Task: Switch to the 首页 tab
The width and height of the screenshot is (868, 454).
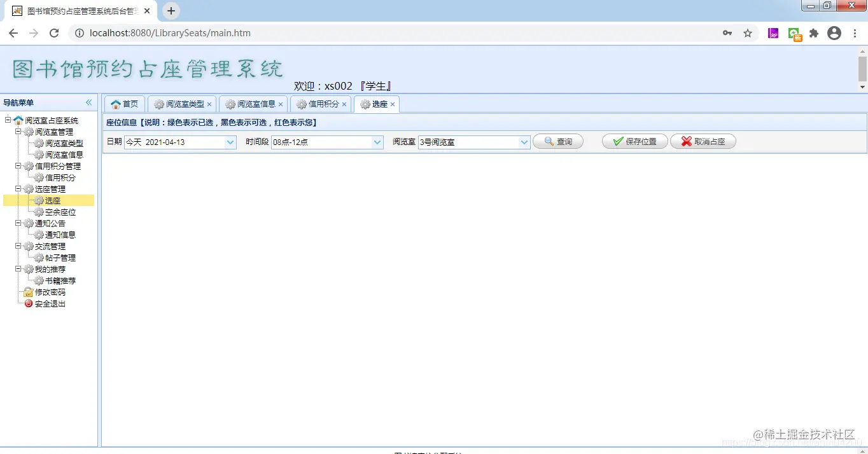Action: (125, 104)
